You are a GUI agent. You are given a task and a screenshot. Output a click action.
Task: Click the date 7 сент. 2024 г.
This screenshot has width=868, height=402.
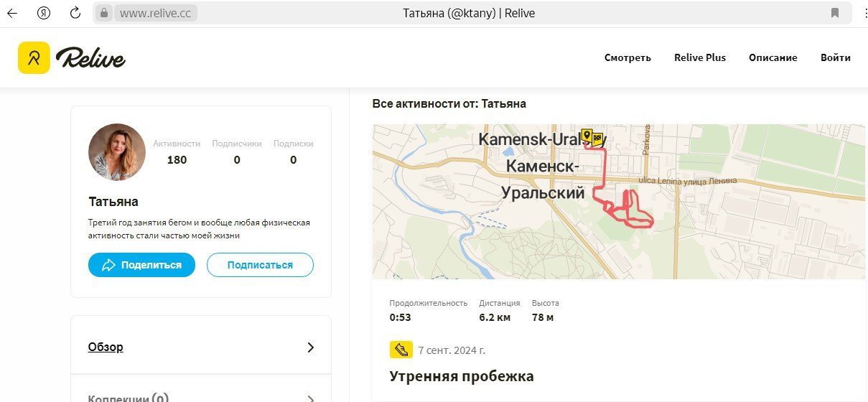coord(452,350)
